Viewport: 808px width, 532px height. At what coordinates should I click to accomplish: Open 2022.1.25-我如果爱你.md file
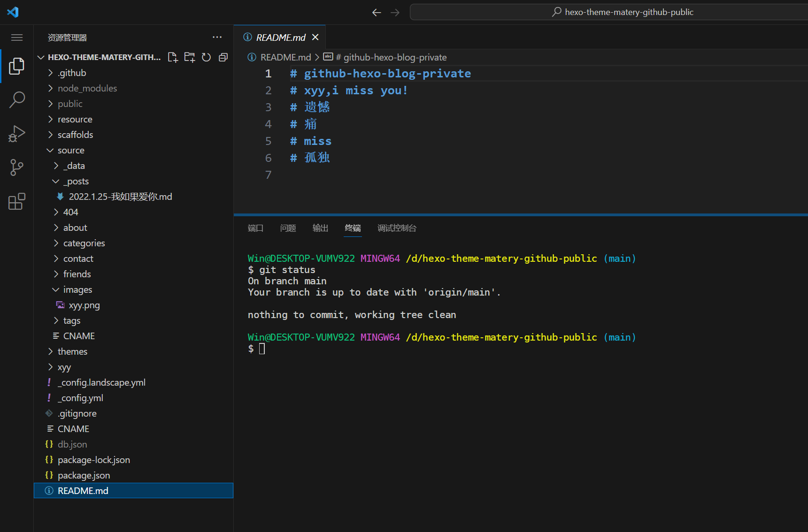click(x=133, y=197)
